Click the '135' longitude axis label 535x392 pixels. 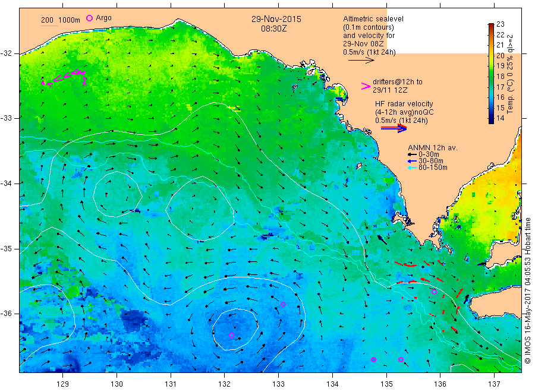(386, 384)
